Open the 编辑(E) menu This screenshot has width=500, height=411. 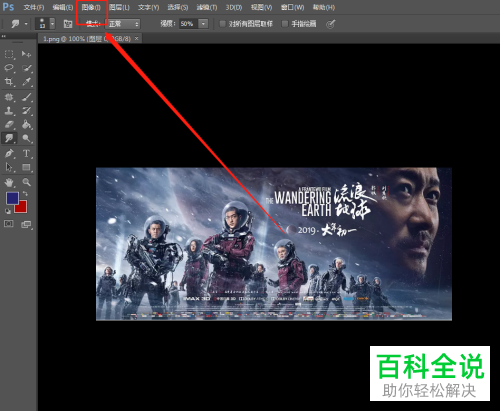pos(63,7)
